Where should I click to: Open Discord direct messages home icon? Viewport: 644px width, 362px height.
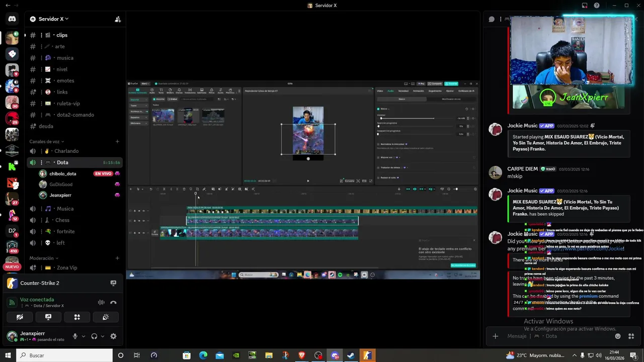12,19
